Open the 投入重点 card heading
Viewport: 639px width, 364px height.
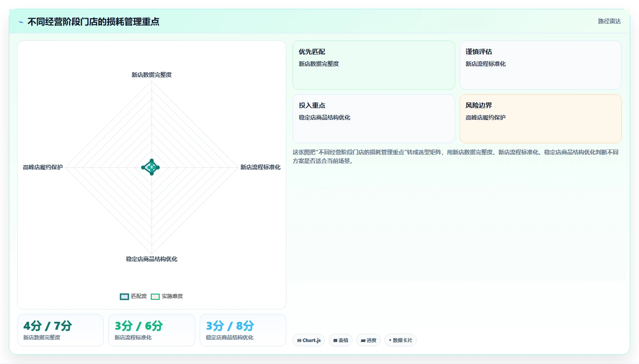coord(312,106)
